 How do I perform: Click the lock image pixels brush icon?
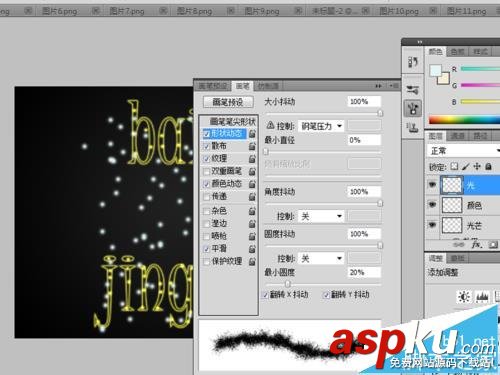coord(466,166)
